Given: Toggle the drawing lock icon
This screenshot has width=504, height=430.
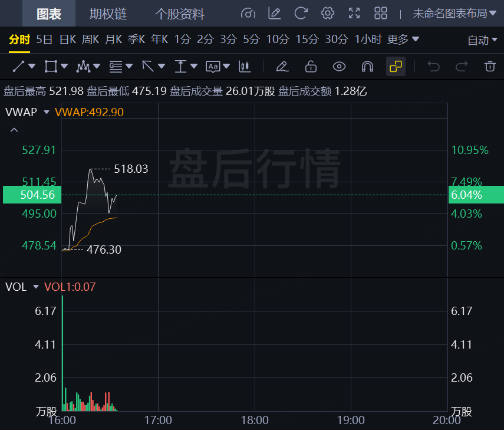Looking at the screenshot, I should 311,66.
